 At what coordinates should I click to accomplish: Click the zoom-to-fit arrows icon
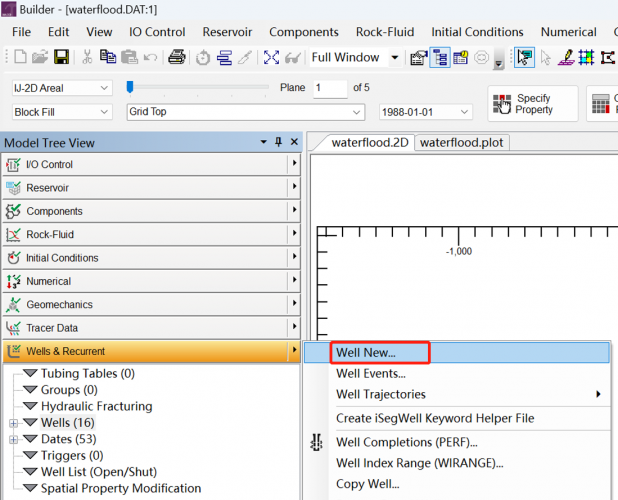point(271,58)
